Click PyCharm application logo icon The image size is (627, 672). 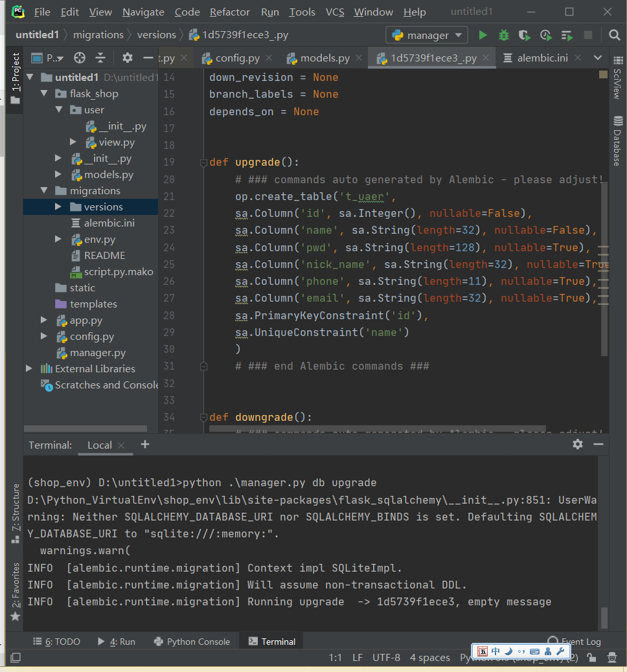(x=18, y=12)
